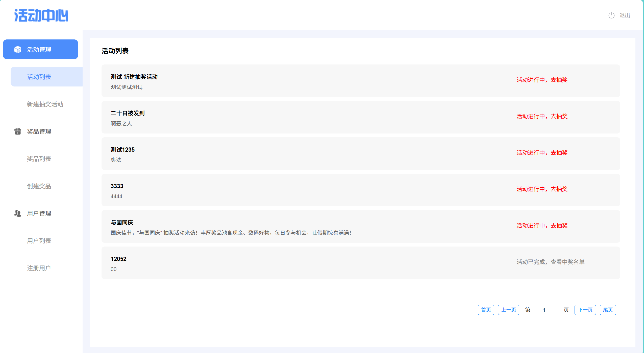This screenshot has width=644, height=353.
Task: Select 创建奖品 in the sidebar
Action: (x=39, y=186)
